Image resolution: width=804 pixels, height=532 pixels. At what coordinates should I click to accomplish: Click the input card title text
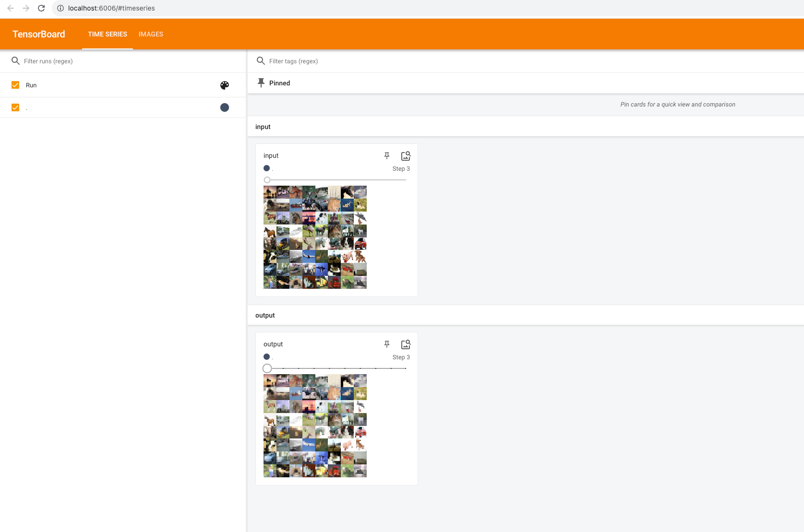[x=271, y=155]
